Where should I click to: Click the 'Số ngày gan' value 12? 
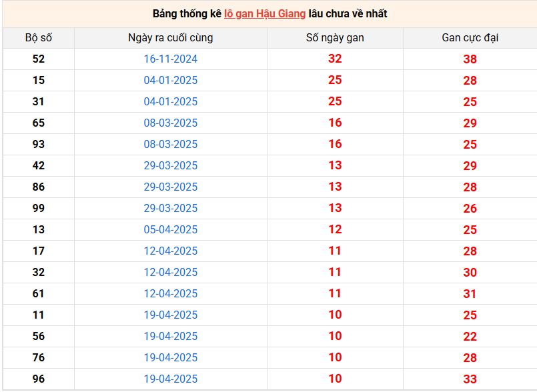335,229
